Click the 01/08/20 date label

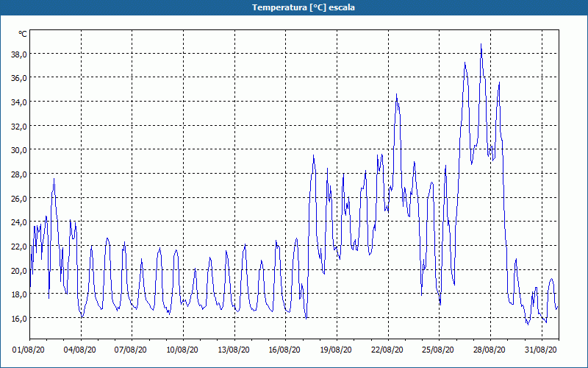29,350
